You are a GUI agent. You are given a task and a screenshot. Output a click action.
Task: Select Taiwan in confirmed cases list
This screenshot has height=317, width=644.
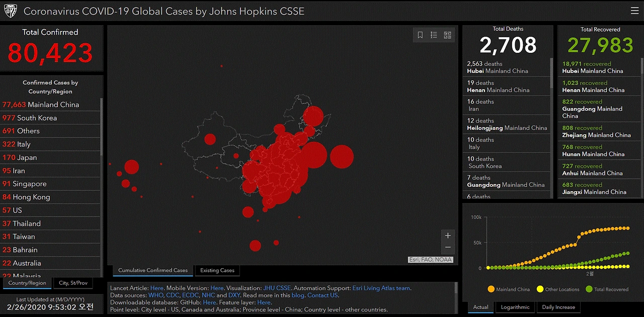pos(50,236)
